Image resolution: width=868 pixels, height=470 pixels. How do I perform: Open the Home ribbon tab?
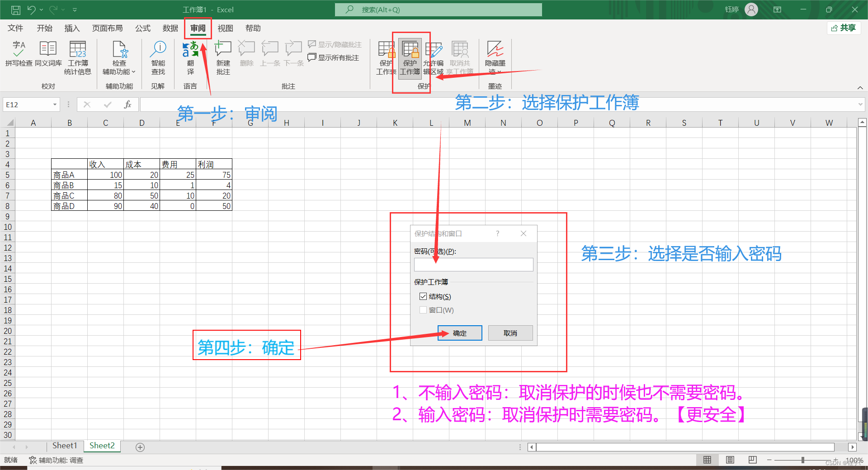click(44, 28)
